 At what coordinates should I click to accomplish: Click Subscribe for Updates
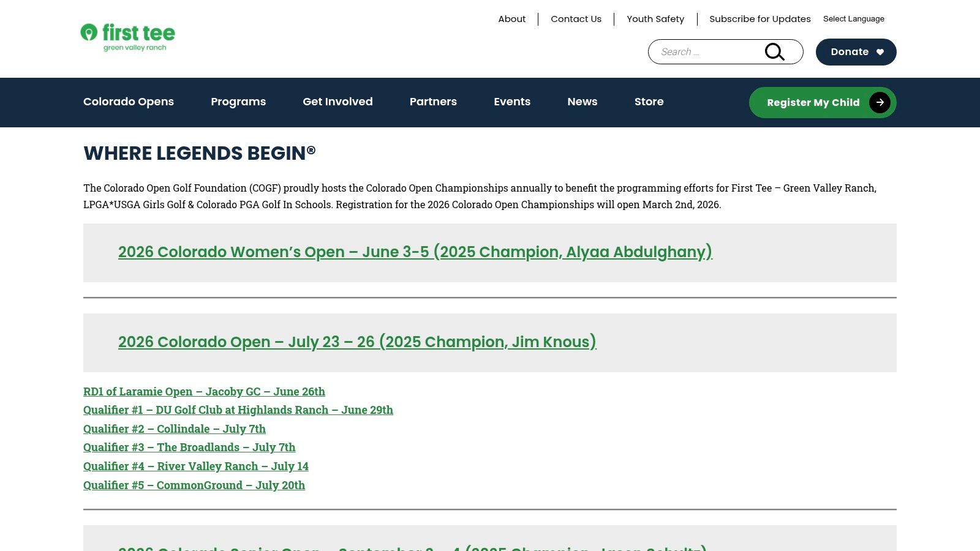(x=759, y=19)
